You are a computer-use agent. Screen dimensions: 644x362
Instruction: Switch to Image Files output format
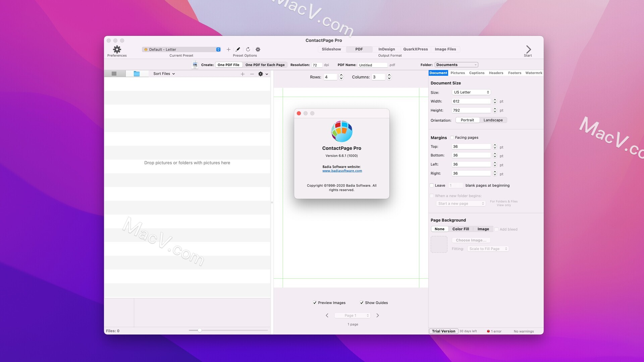pyautogui.click(x=445, y=49)
